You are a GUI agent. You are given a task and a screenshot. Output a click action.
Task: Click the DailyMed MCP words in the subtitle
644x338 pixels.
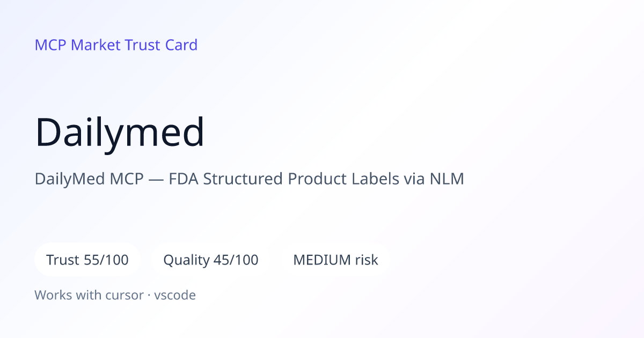coord(90,179)
